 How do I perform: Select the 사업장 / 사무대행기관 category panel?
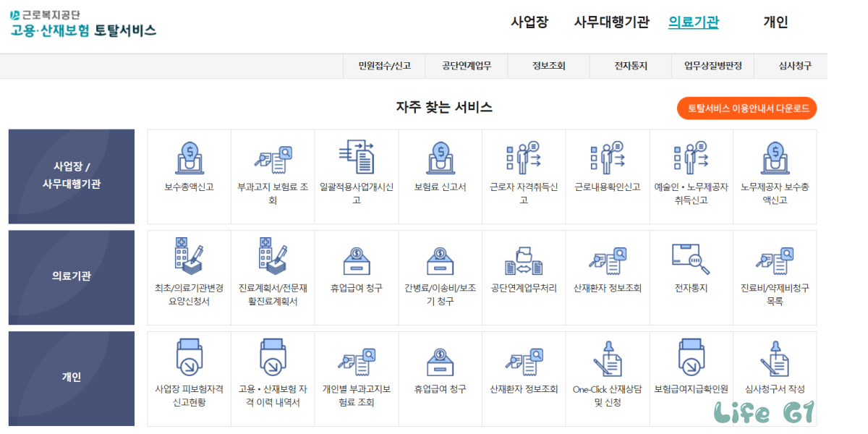click(72, 176)
